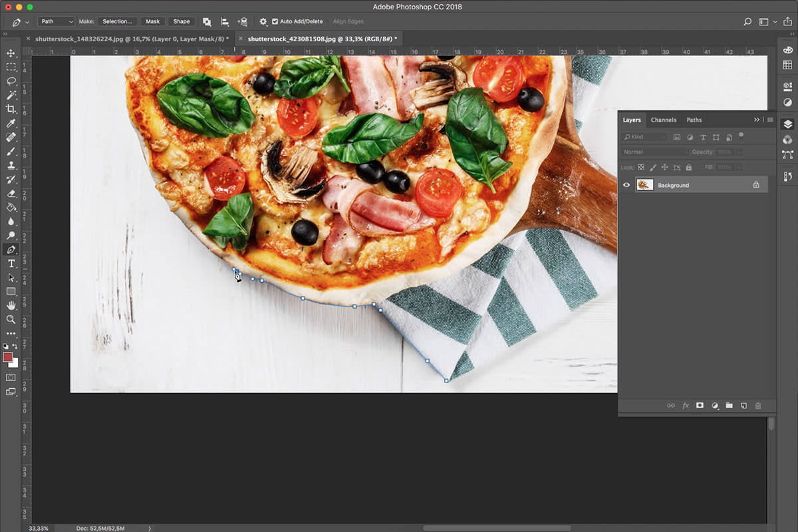
Task: Hide the Background layer
Action: 626,185
